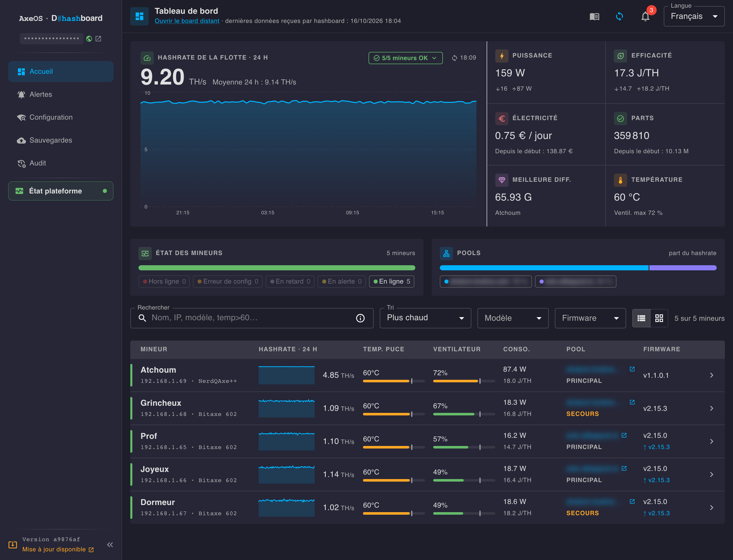Click the update download icon by Version

tap(13, 545)
